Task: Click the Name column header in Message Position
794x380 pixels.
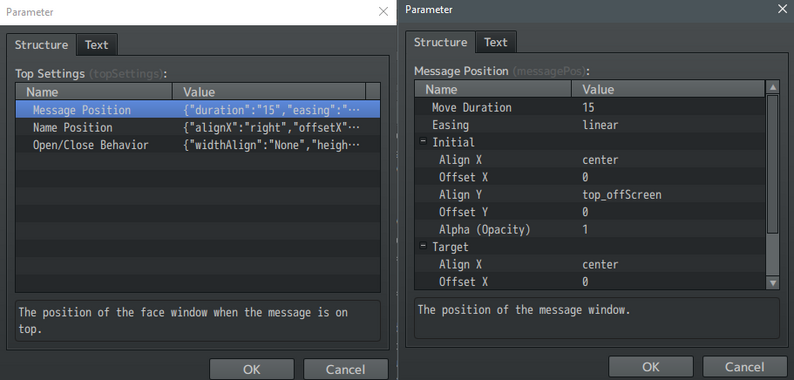Action: point(493,89)
